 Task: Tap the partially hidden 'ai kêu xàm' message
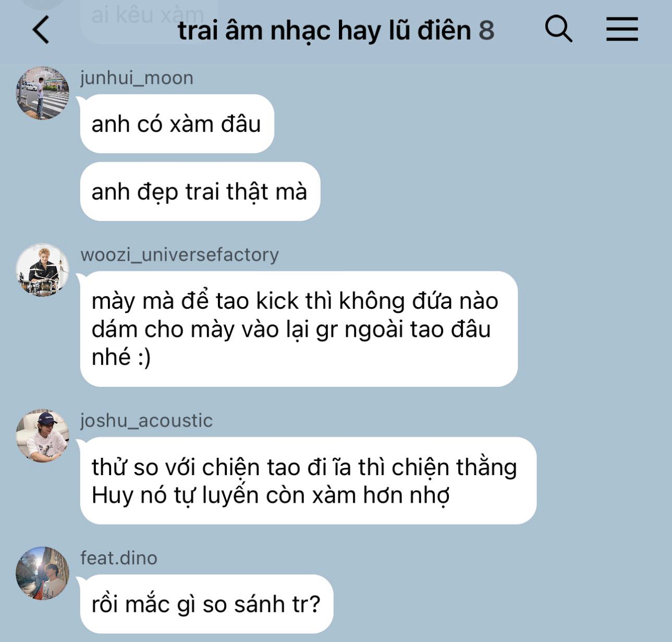149,18
